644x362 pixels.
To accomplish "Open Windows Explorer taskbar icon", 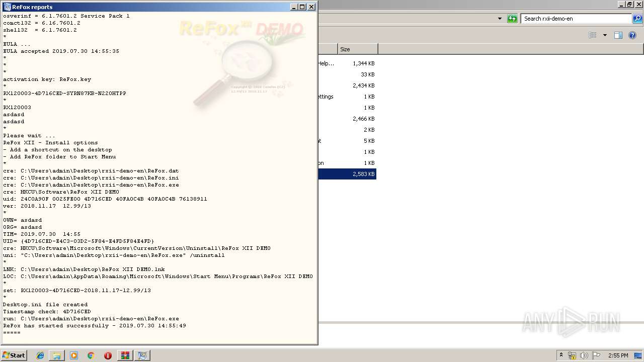I will 57,355.
